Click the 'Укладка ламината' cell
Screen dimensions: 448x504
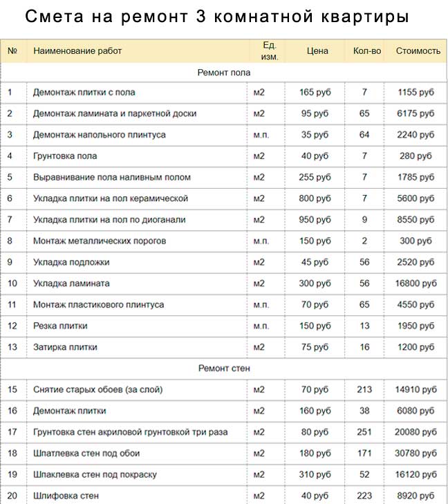click(x=71, y=283)
